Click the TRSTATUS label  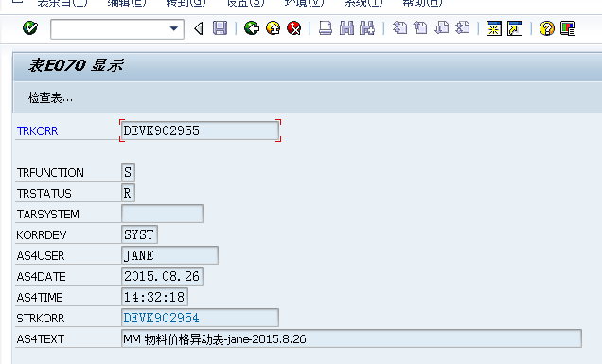click(x=44, y=193)
